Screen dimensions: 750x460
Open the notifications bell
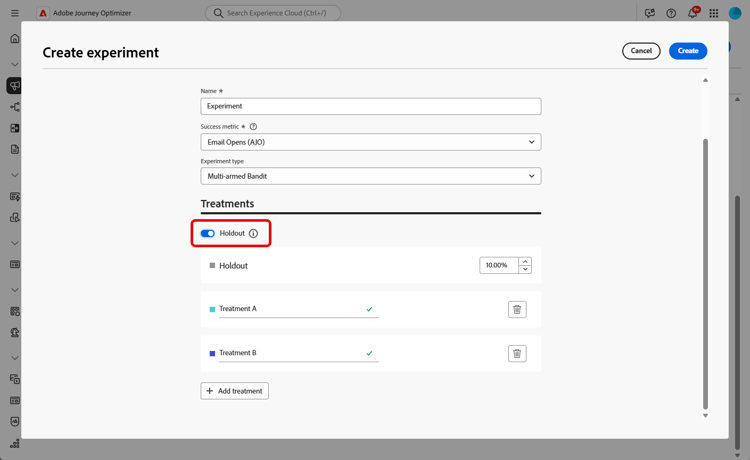coord(692,13)
